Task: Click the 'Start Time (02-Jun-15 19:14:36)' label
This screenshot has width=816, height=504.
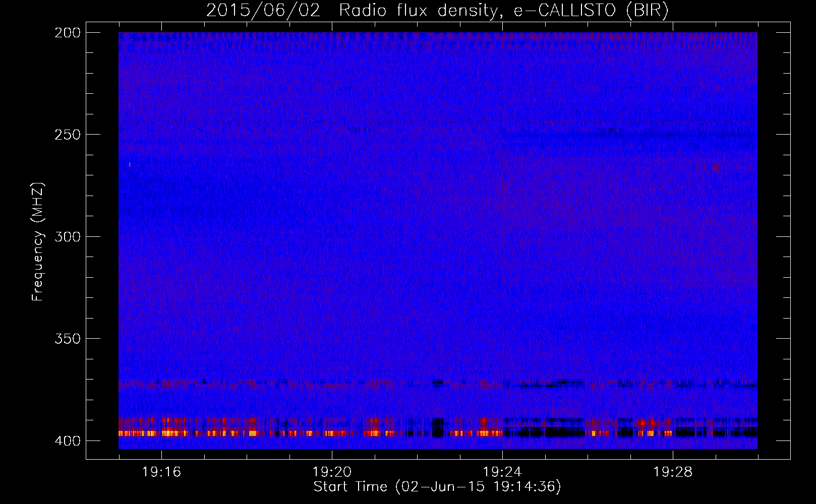Action: [x=437, y=487]
